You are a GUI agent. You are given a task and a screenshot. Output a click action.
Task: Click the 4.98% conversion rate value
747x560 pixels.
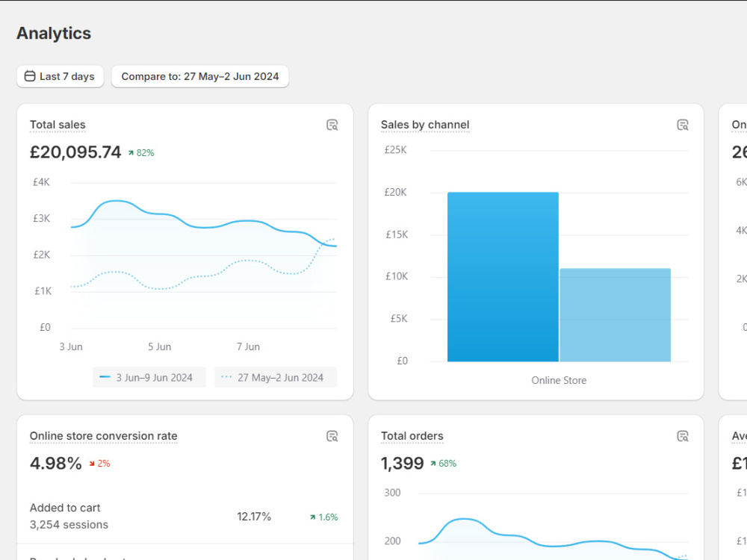pos(56,463)
